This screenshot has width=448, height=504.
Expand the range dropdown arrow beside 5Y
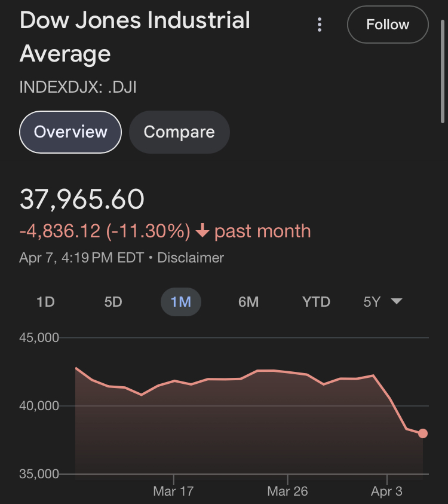(397, 301)
